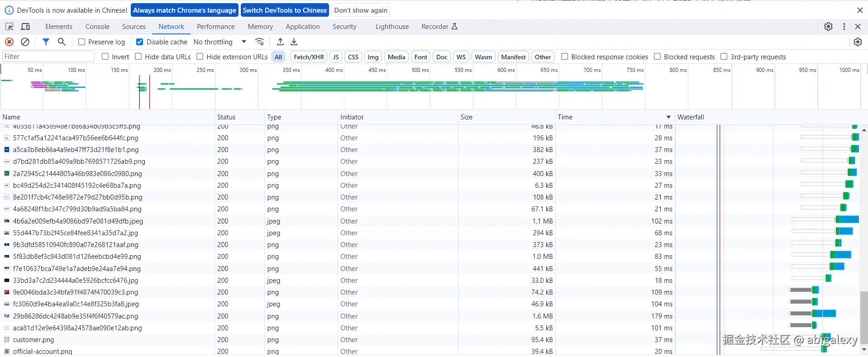Filter requests by Font type
868x357 pixels.
coord(421,57)
